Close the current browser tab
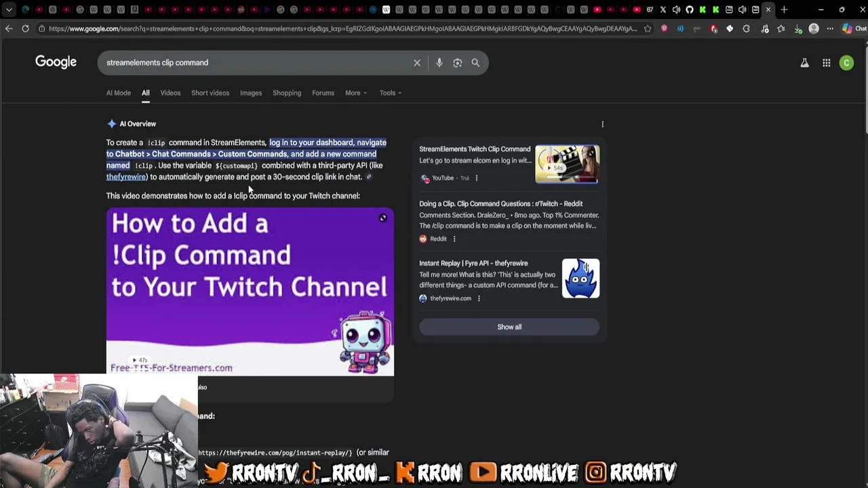868x488 pixels. (x=768, y=9)
